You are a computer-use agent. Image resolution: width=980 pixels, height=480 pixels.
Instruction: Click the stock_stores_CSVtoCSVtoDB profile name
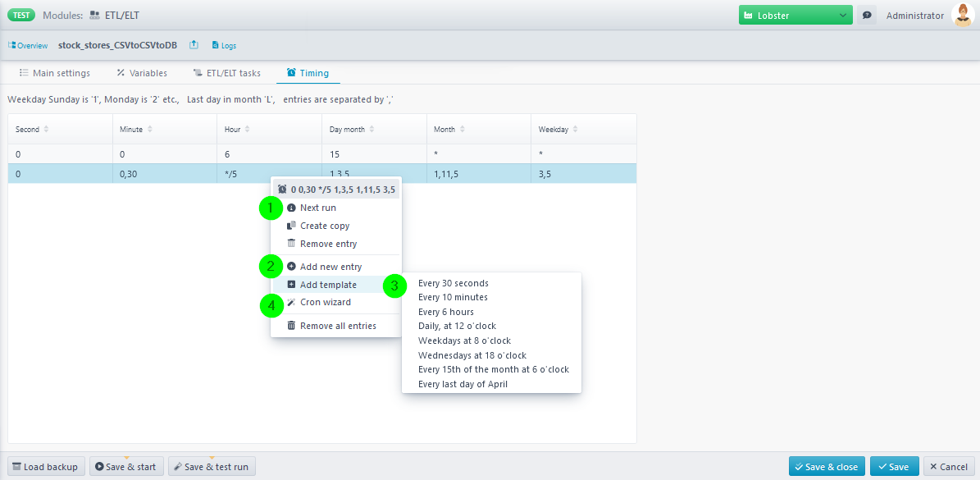point(117,46)
